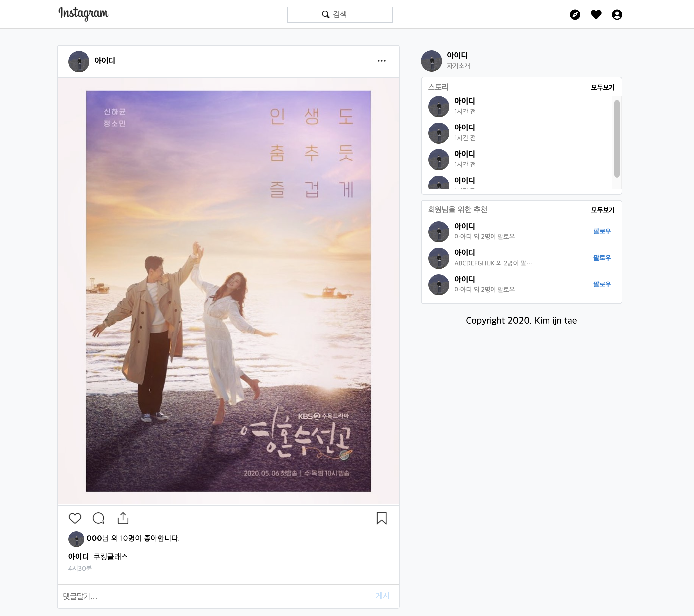
Task: Click 모두보기 in the 스토리 panel
Action: click(603, 87)
